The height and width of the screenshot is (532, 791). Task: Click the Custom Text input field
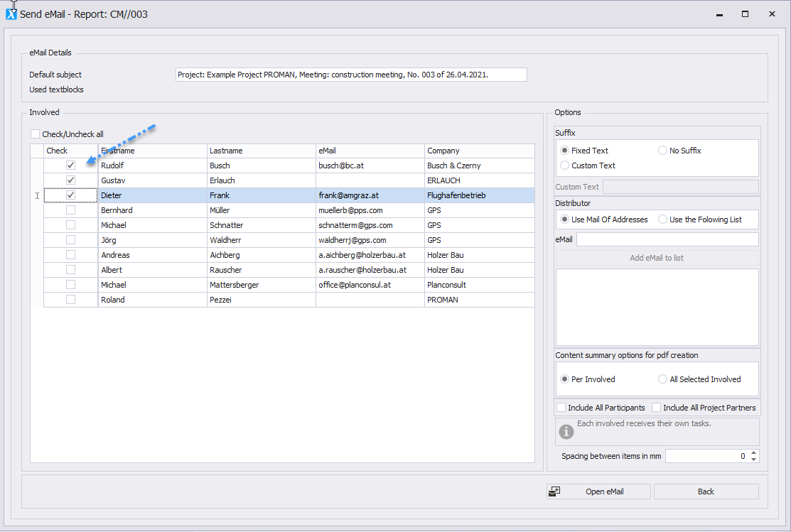(681, 187)
